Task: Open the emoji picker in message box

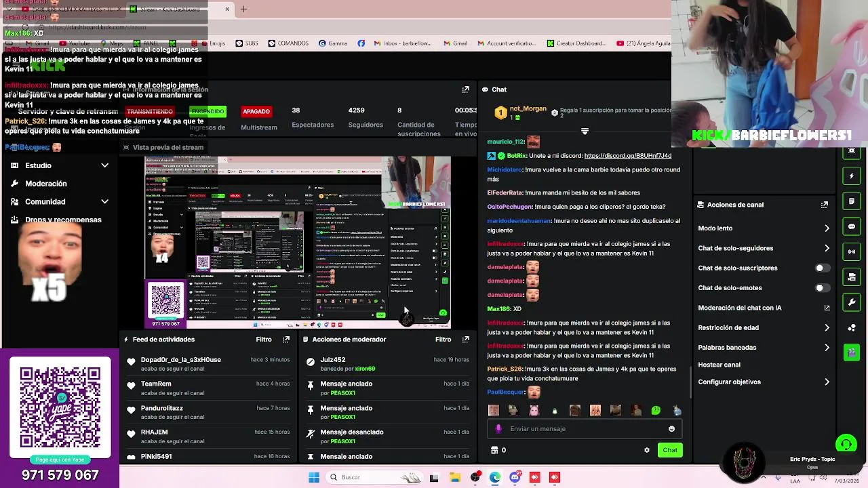Action: click(x=671, y=429)
